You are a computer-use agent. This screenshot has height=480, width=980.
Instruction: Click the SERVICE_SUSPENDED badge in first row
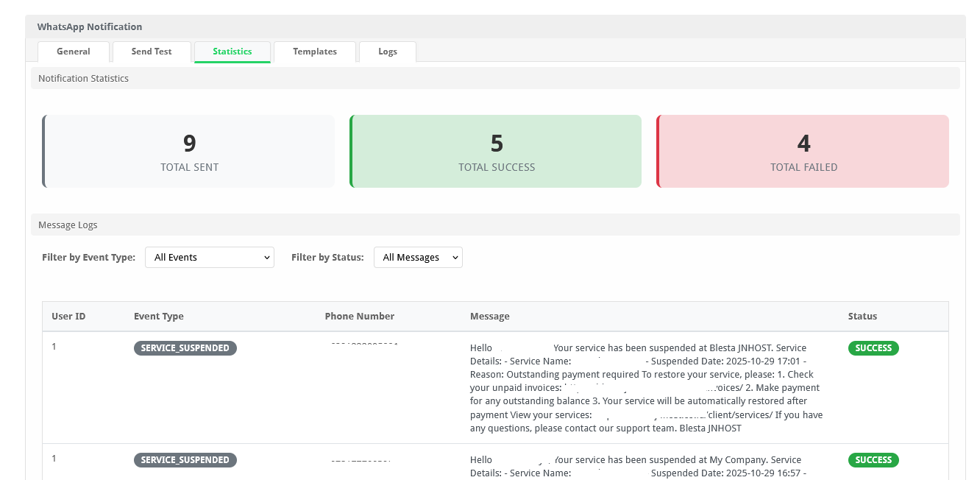[185, 348]
